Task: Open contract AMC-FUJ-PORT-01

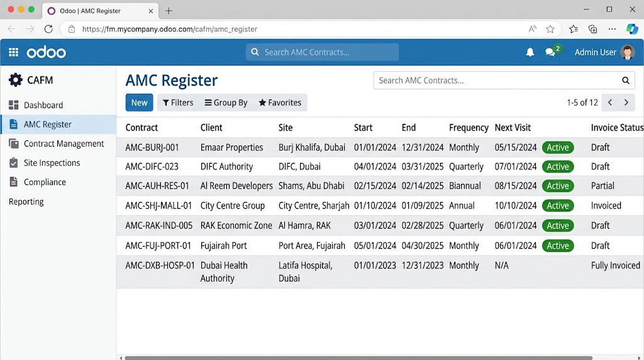Action: point(158,245)
